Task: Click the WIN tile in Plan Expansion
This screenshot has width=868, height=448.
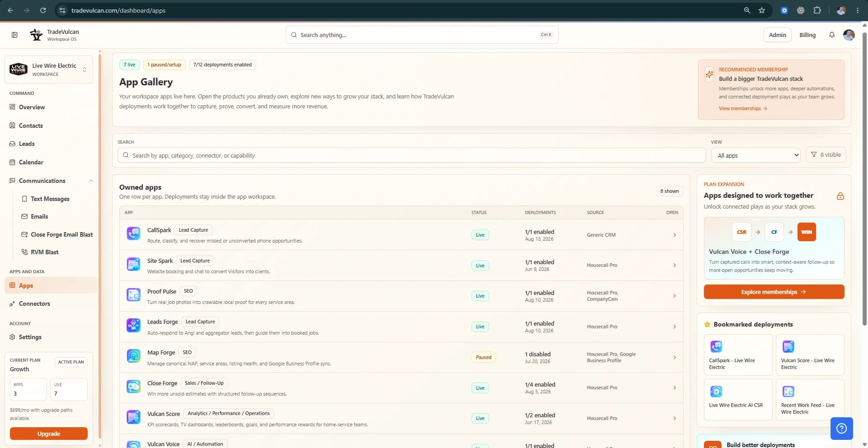Action: (x=807, y=232)
